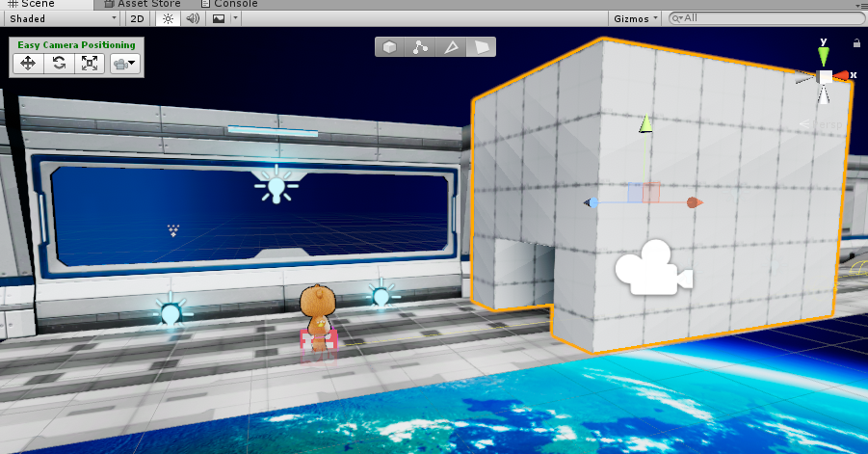Select the cube object mode icon
The image size is (868, 454).
[390, 47]
